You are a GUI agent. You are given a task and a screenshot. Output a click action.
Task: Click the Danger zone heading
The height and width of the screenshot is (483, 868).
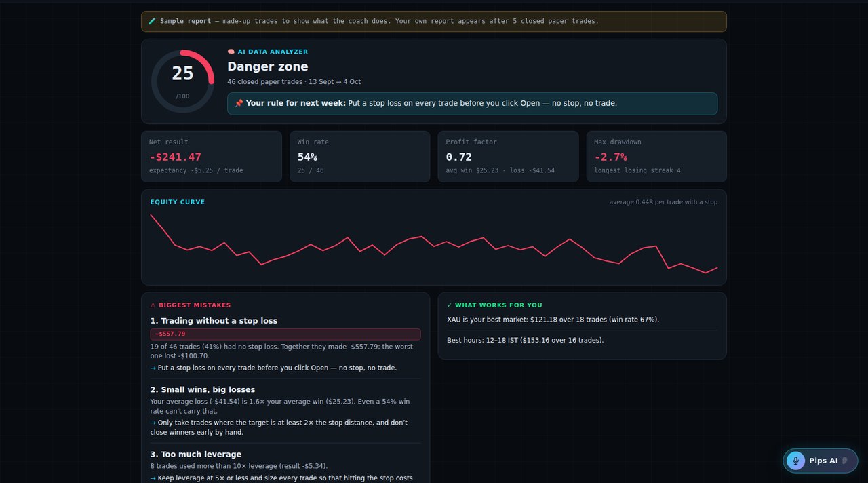tap(268, 66)
